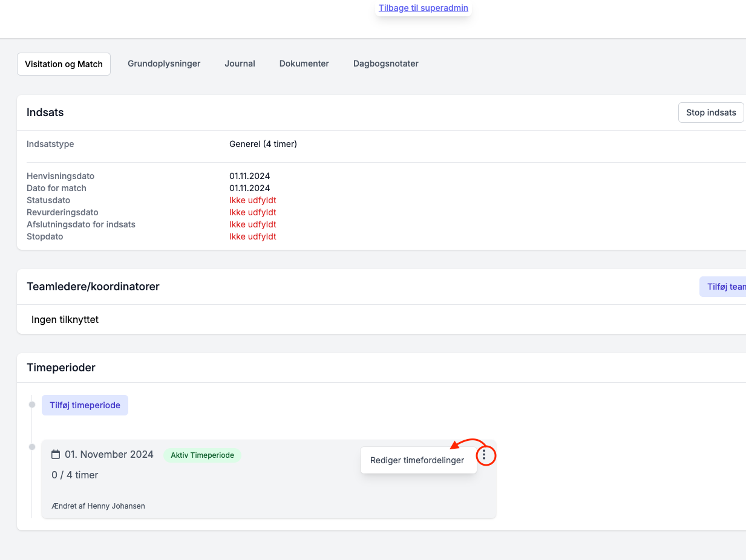This screenshot has height=560, width=746.
Task: Follow the Tilbage til superadmin link
Action: click(x=424, y=8)
